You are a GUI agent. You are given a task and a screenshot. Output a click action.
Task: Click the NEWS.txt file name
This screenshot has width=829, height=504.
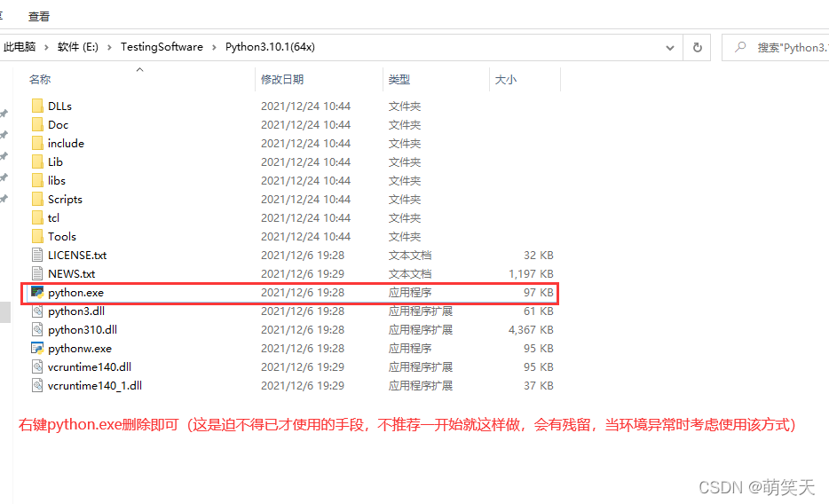[71, 273]
